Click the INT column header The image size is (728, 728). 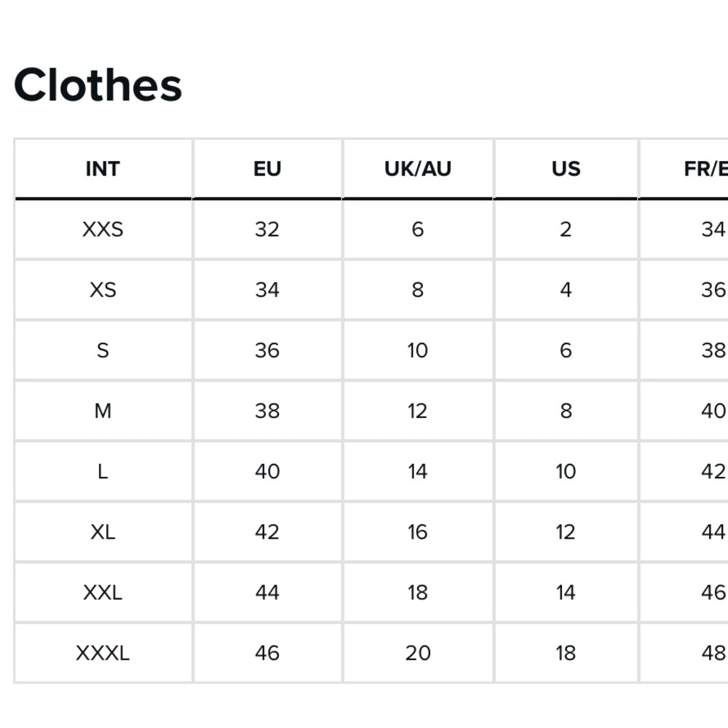(x=103, y=169)
